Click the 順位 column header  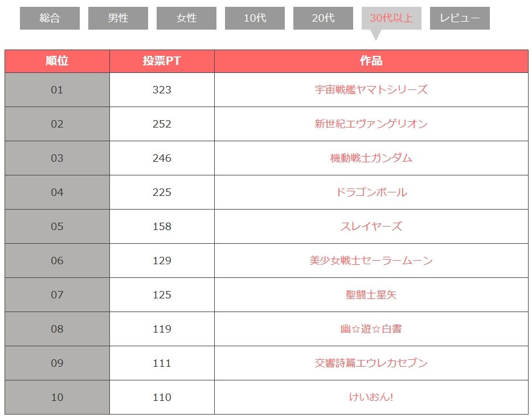point(57,61)
